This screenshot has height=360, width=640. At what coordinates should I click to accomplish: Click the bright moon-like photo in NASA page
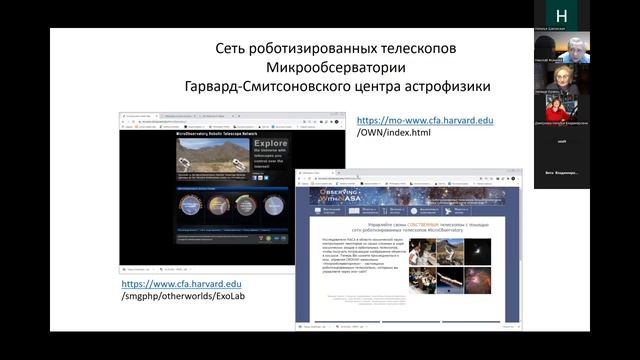(x=478, y=252)
